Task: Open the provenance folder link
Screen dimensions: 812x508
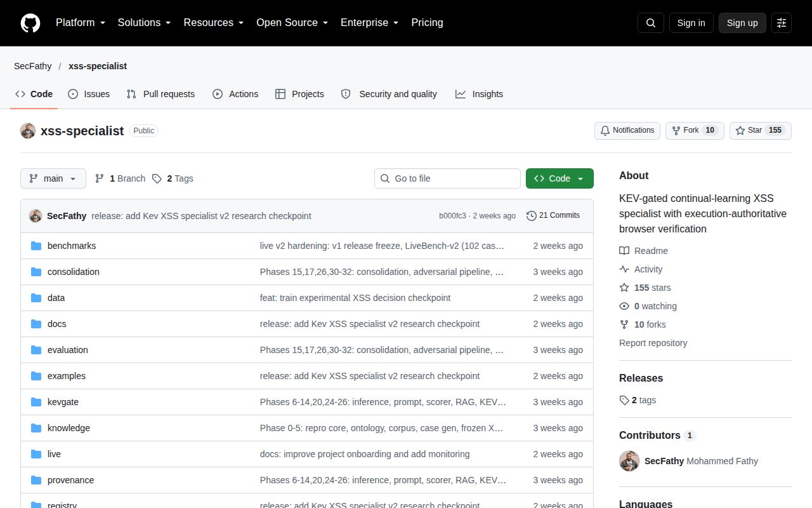Action: 70,480
